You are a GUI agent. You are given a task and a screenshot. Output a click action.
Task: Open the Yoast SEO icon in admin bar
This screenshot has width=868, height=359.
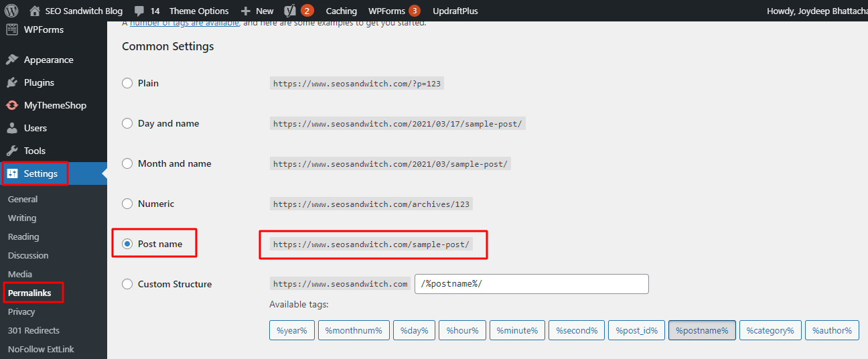(x=291, y=11)
